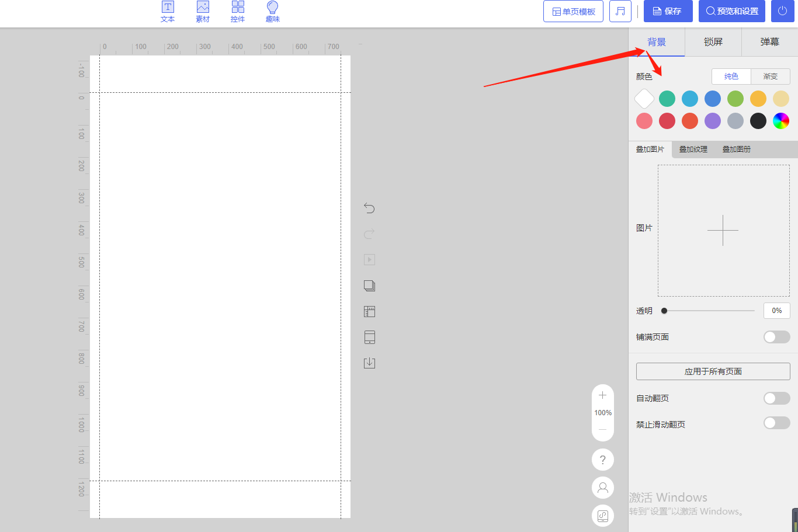
Task: Enable the 禁止滑动翻页 switch
Action: point(777,423)
